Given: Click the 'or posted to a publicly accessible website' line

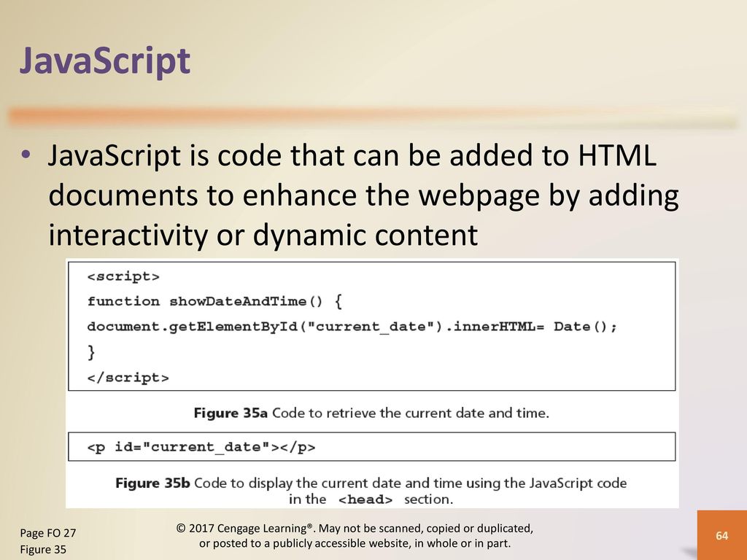Looking at the screenshot, I should pyautogui.click(x=355, y=543).
